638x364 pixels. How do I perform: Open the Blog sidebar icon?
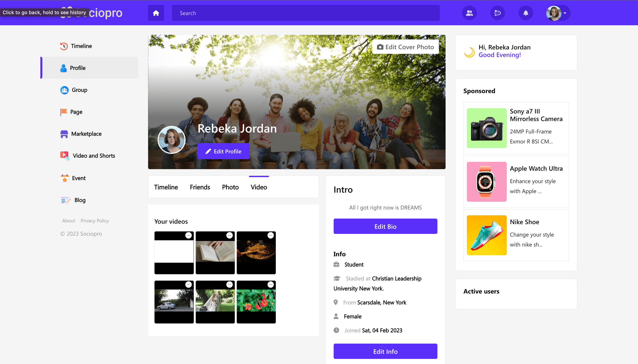65,200
